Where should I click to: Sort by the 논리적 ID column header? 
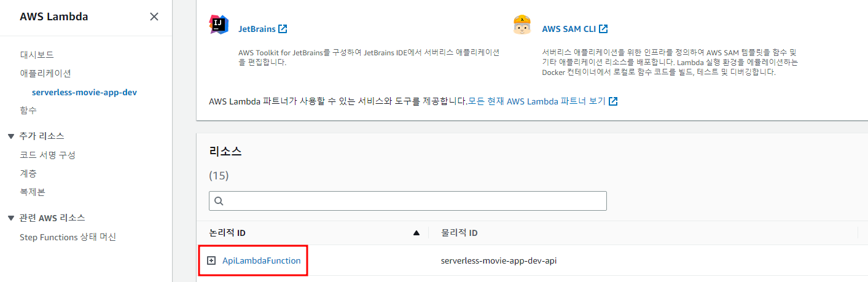coord(227,233)
